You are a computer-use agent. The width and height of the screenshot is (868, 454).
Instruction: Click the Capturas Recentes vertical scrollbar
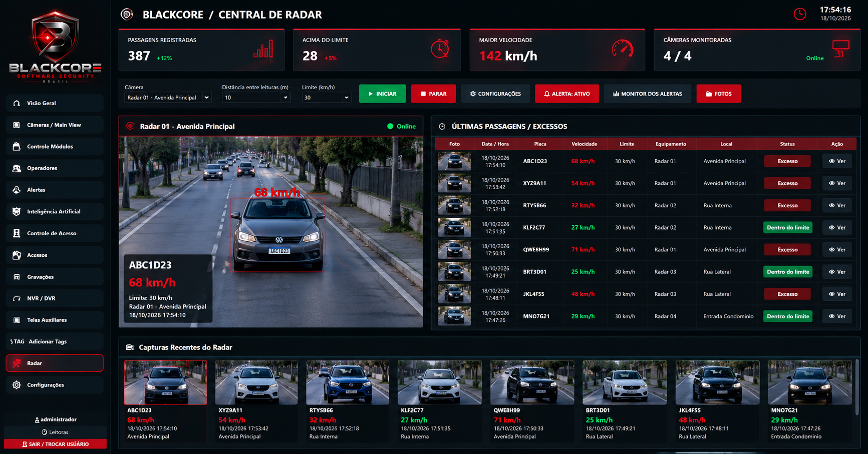857,386
